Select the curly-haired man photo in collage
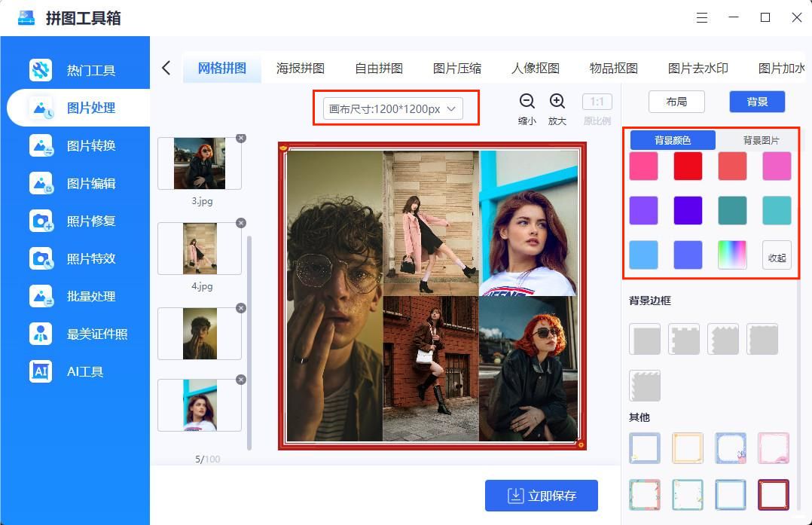 pos(335,296)
